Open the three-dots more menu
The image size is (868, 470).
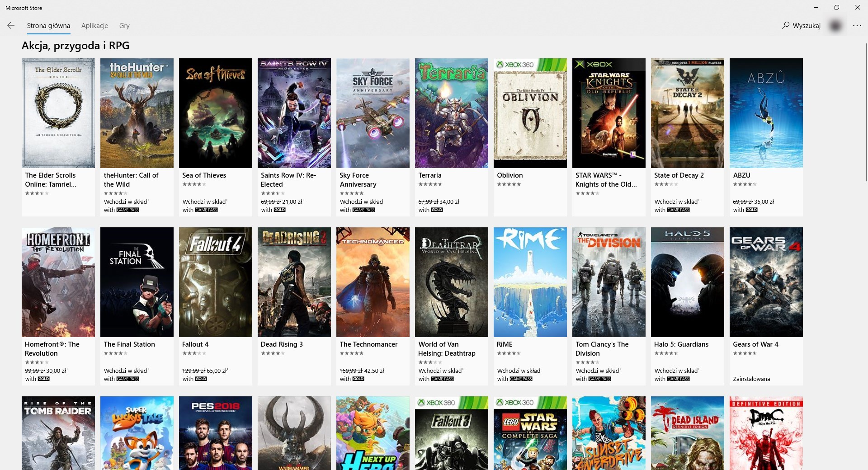(x=857, y=26)
